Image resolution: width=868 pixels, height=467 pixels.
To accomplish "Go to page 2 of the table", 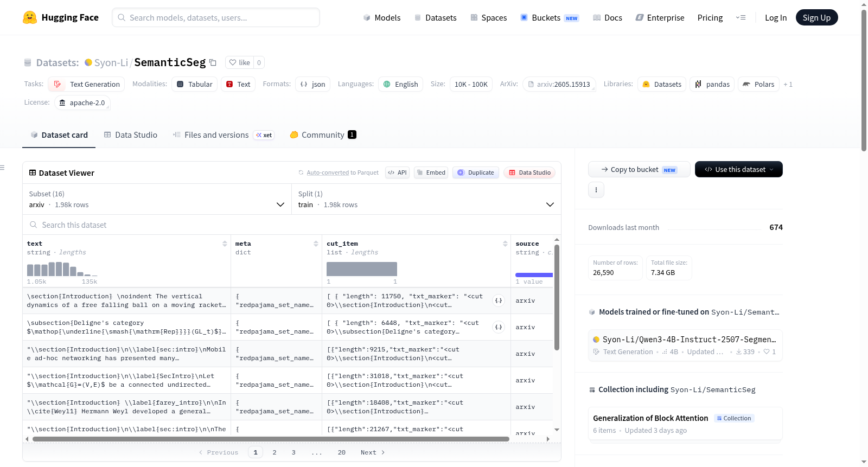I will click(275, 452).
